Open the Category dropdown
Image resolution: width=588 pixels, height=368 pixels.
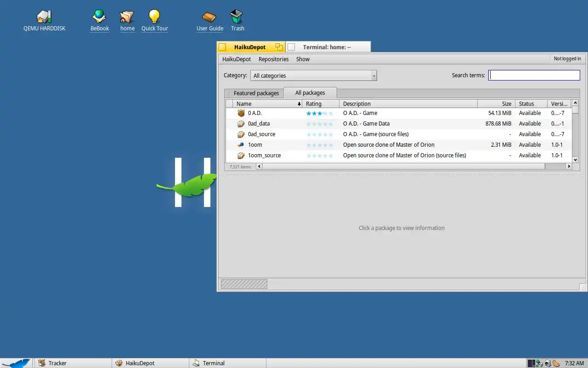point(313,75)
